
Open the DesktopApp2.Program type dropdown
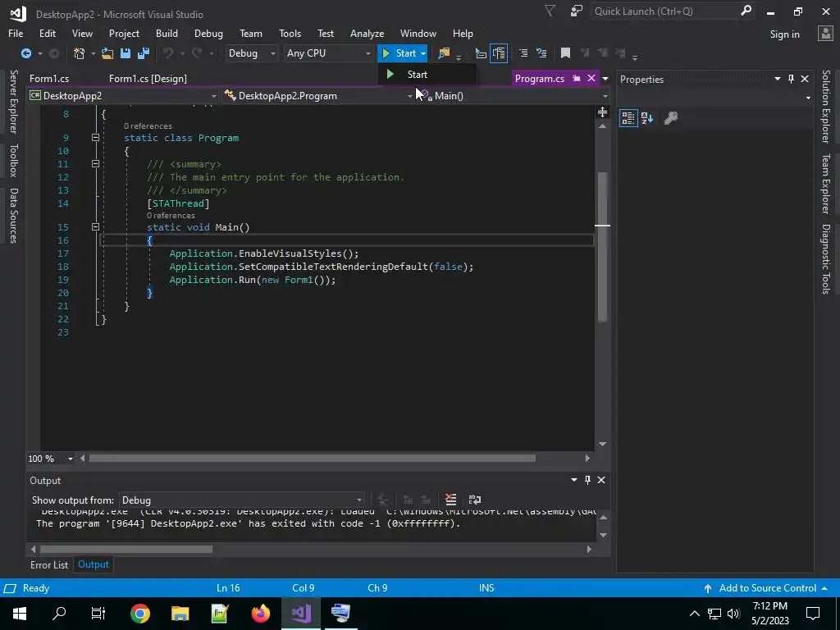pyautogui.click(x=318, y=96)
